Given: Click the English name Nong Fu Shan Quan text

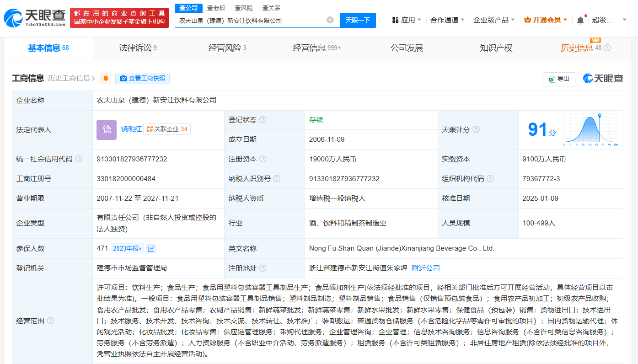Looking at the screenshot, I should click(x=402, y=248).
